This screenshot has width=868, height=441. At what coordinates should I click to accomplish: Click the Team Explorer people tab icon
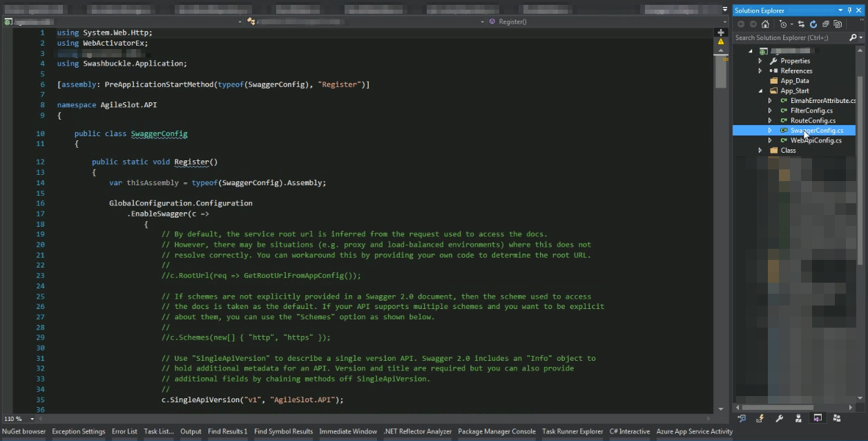(837, 418)
